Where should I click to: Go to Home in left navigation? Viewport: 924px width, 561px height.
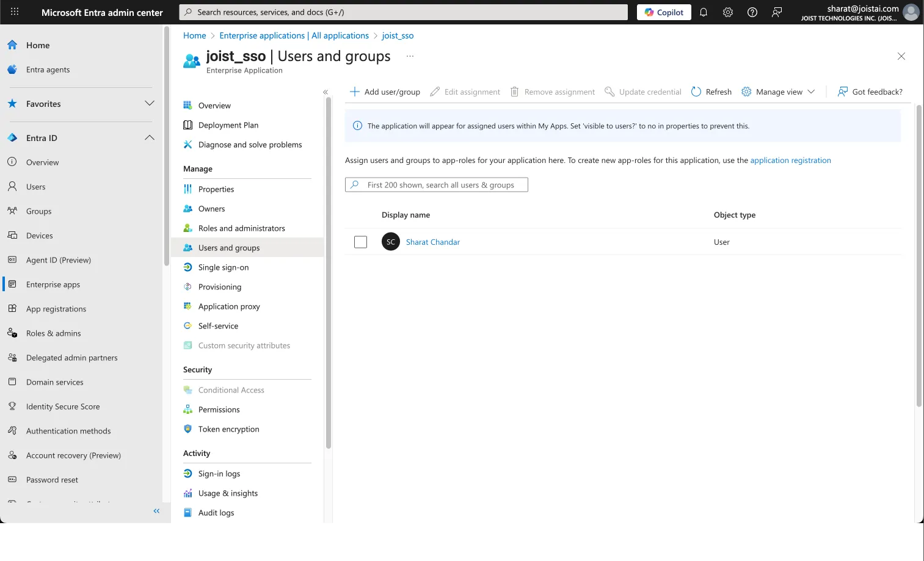[x=38, y=45]
